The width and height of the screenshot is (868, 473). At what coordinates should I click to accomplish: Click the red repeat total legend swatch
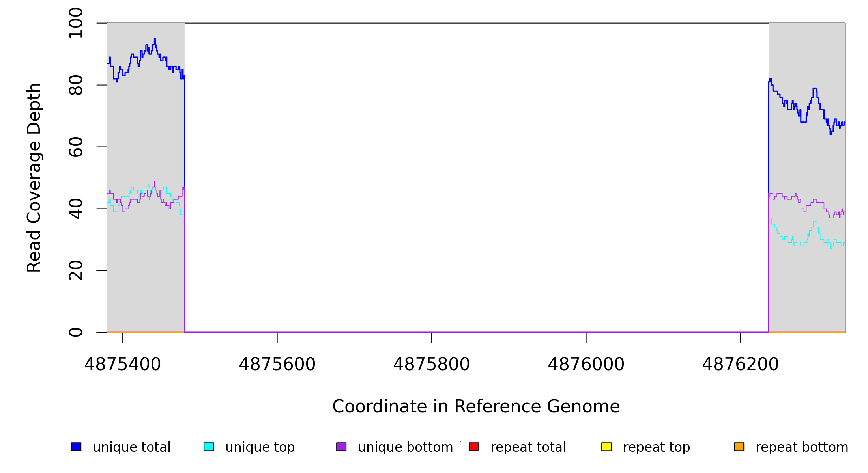[x=474, y=447]
